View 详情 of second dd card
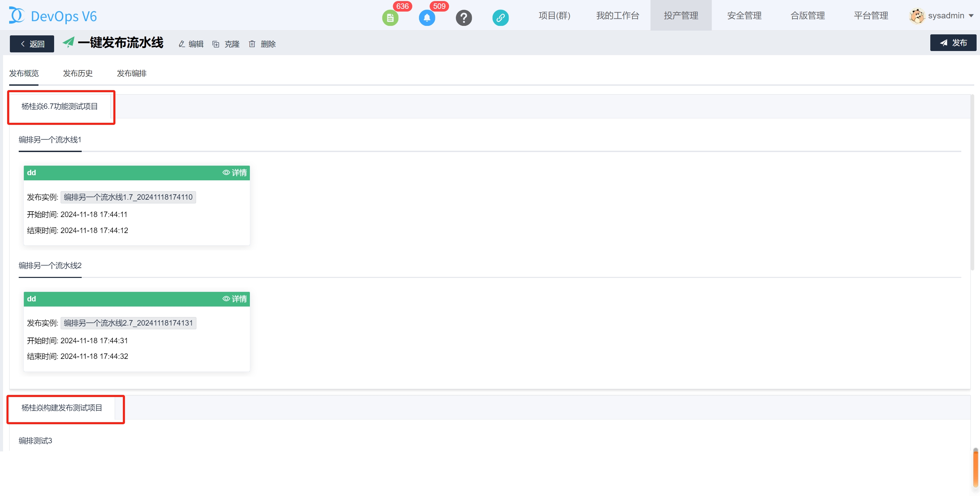This screenshot has width=980, height=497. (235, 299)
